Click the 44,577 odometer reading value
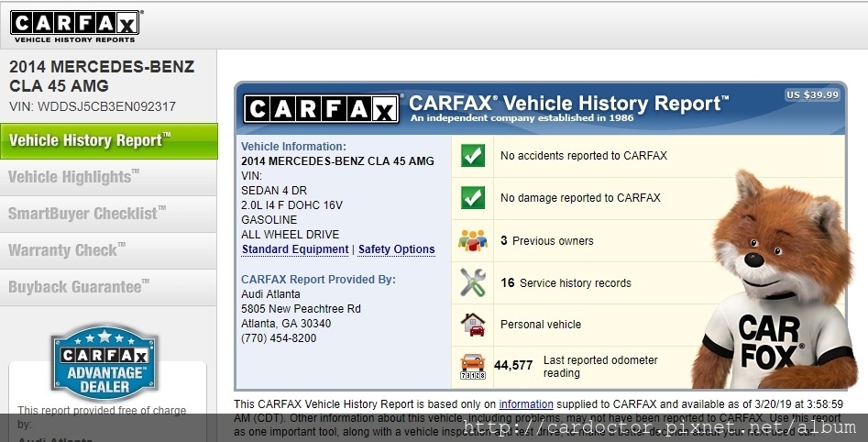Image resolution: width=868 pixels, height=442 pixels. (x=513, y=366)
